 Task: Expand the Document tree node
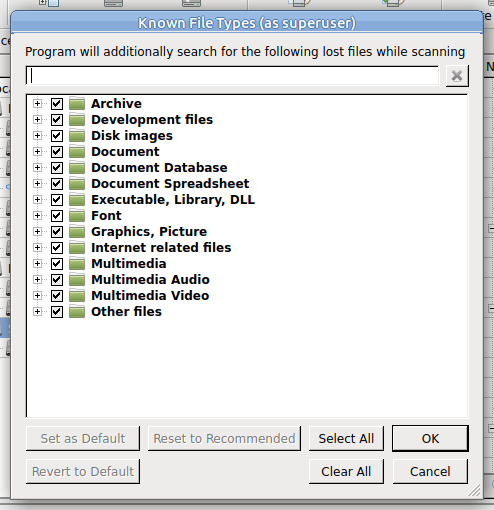coord(37,152)
